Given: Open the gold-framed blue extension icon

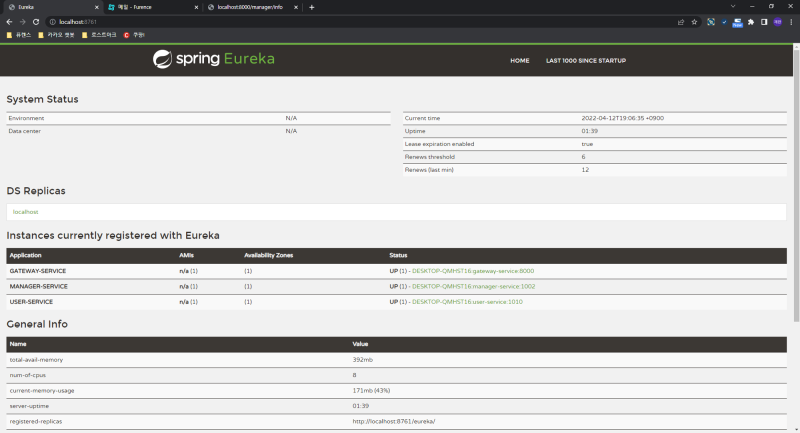Looking at the screenshot, I should 711,22.
